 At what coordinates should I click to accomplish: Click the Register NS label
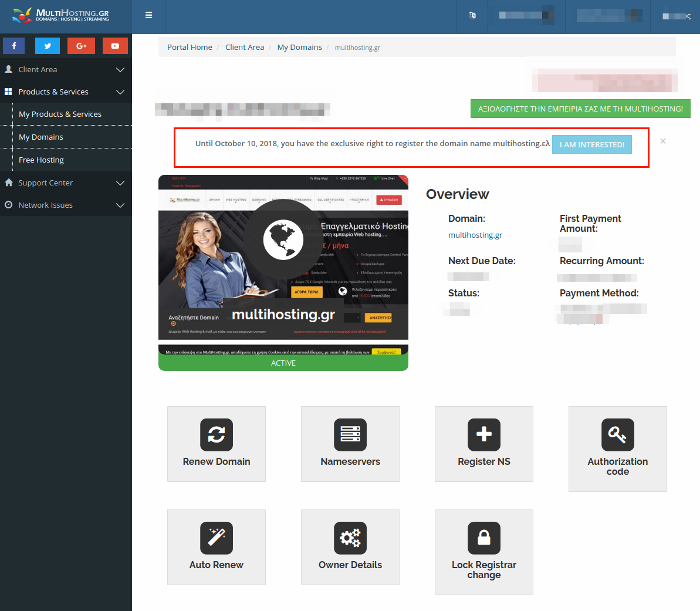pyautogui.click(x=484, y=461)
